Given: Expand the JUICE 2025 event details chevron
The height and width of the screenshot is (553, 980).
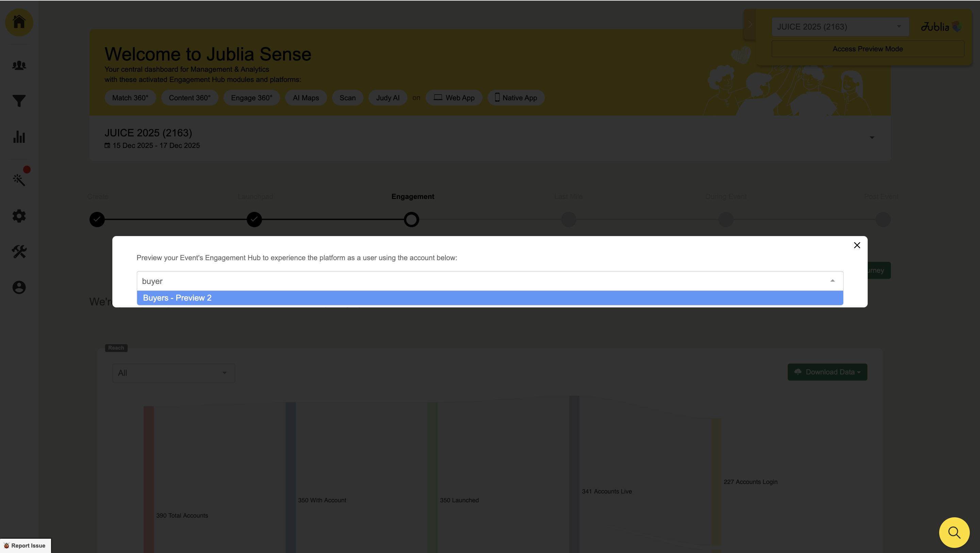Looking at the screenshot, I should 872,137.
